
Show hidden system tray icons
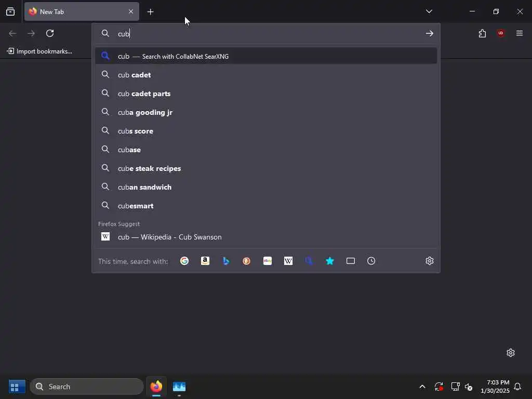(422, 387)
